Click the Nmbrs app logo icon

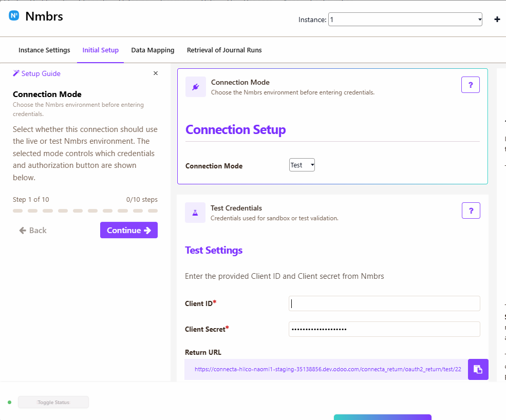14,15
